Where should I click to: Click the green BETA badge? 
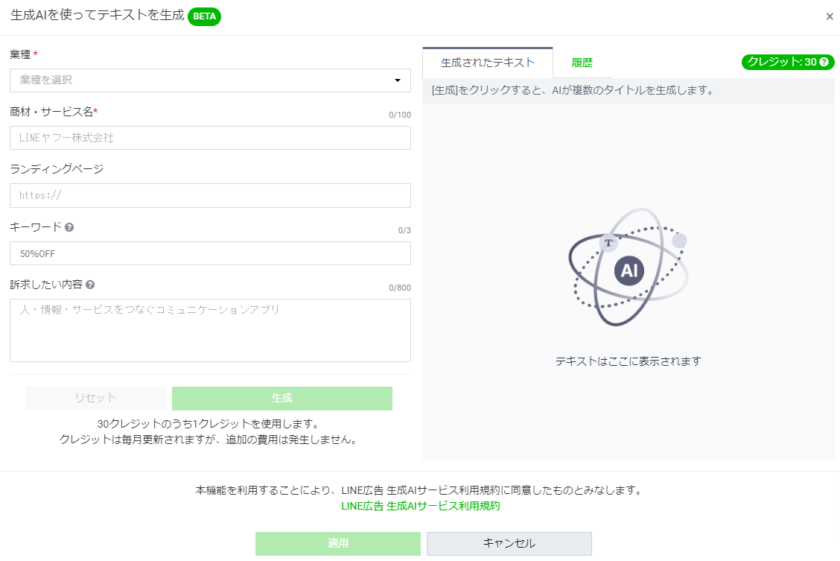204,16
